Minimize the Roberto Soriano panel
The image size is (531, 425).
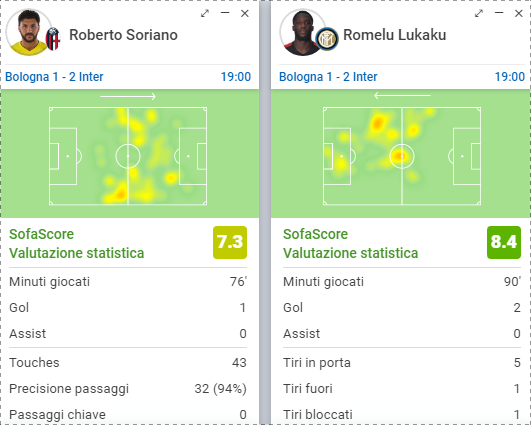(225, 13)
